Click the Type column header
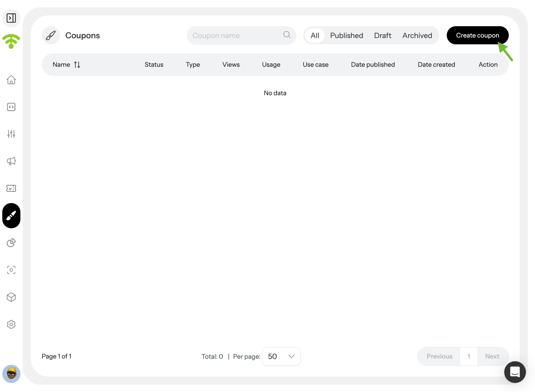The width and height of the screenshot is (535, 392). pyautogui.click(x=193, y=65)
